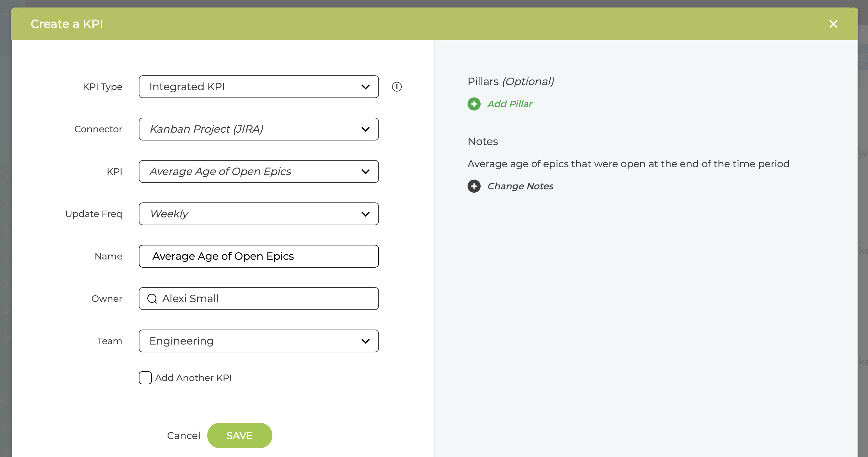868x457 pixels.
Task: Click the KPI Type info icon
Action: [x=397, y=87]
